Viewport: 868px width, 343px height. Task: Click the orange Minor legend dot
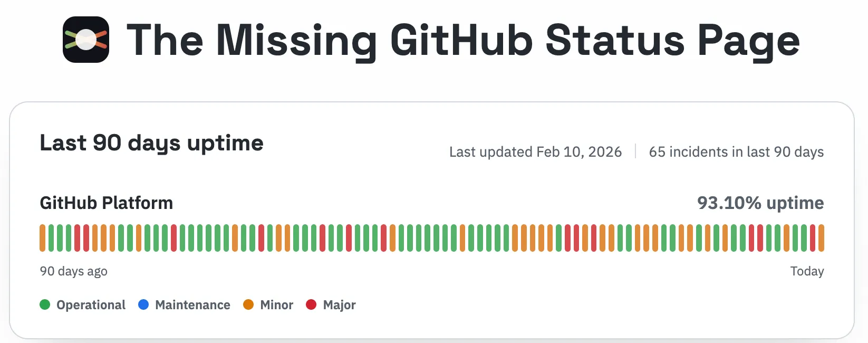(x=248, y=304)
